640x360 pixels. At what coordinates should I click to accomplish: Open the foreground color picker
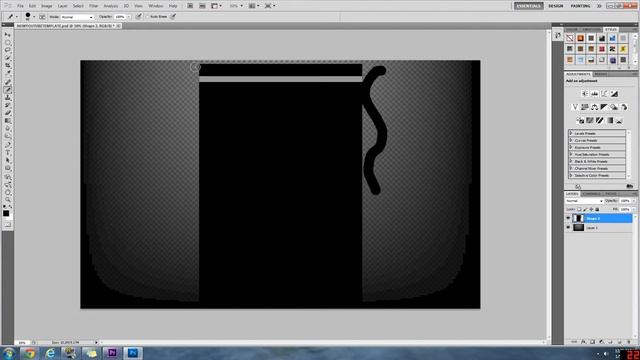pyautogui.click(x=6, y=213)
